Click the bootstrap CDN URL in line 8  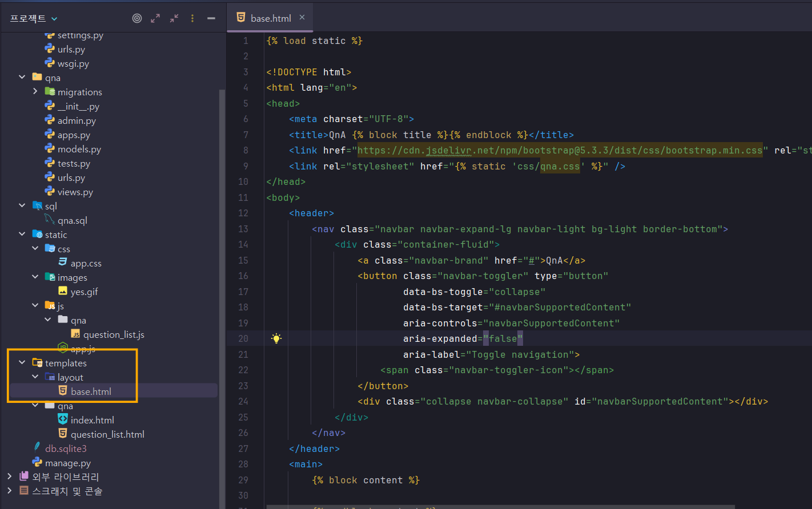pyautogui.click(x=560, y=151)
